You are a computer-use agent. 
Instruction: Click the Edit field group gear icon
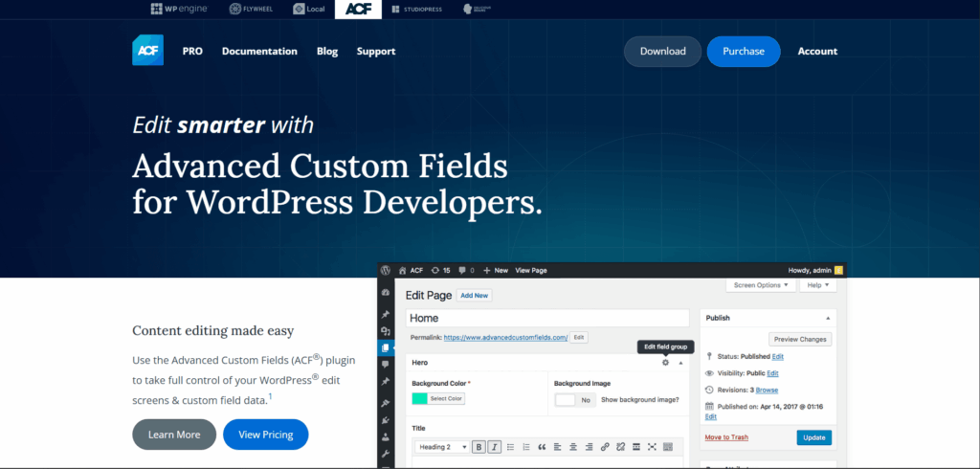665,363
